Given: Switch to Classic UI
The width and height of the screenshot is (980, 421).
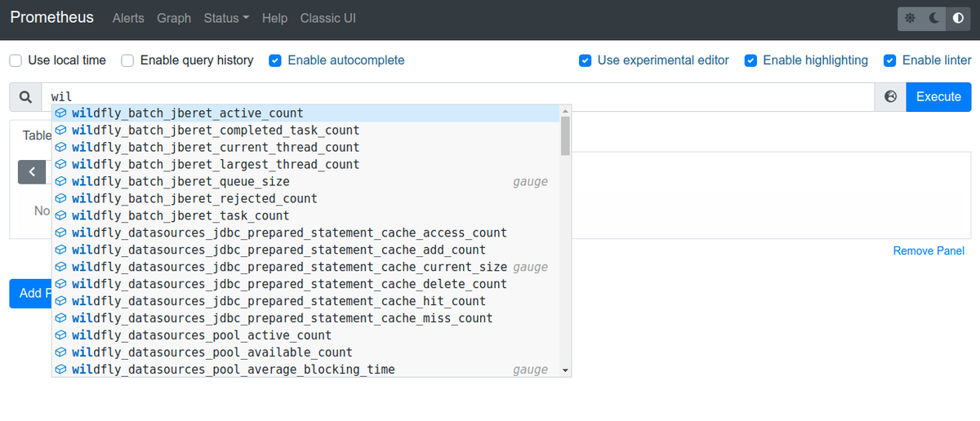Looking at the screenshot, I should 328,18.
